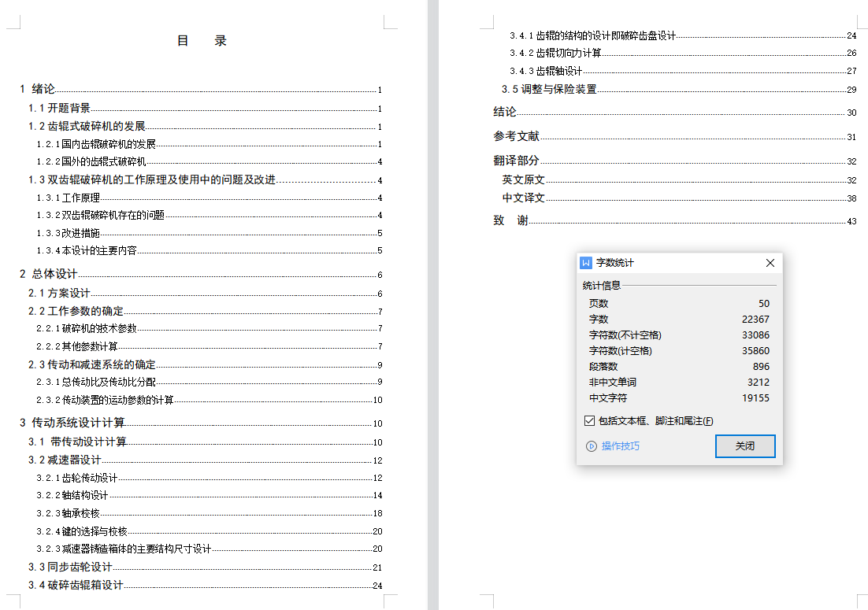Jump to contents entry 1 绪论

click(x=37, y=89)
